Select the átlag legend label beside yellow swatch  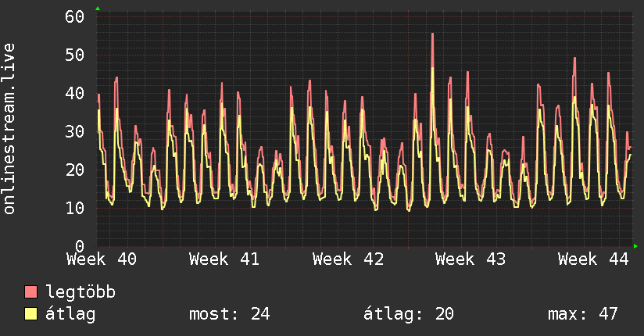(x=70, y=314)
